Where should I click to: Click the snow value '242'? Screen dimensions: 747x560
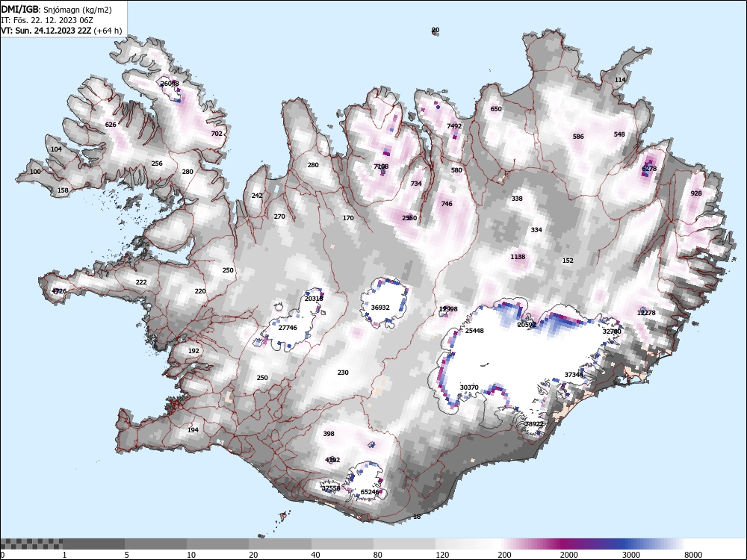pyautogui.click(x=257, y=196)
